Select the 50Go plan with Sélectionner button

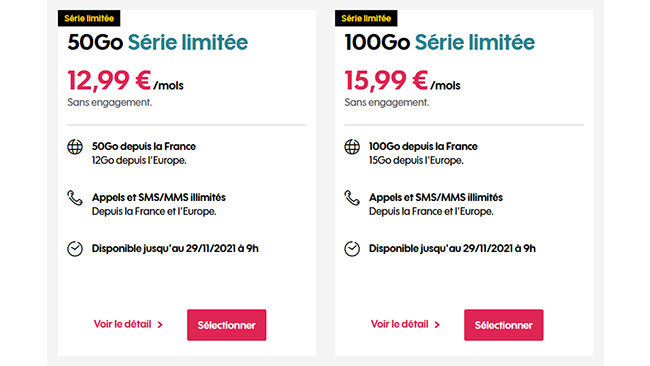[x=227, y=325]
